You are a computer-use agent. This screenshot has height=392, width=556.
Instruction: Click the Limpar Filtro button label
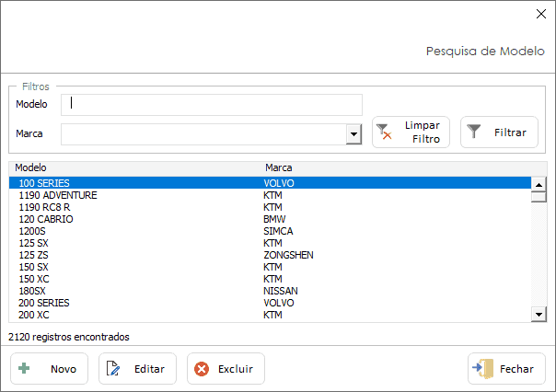click(x=423, y=132)
